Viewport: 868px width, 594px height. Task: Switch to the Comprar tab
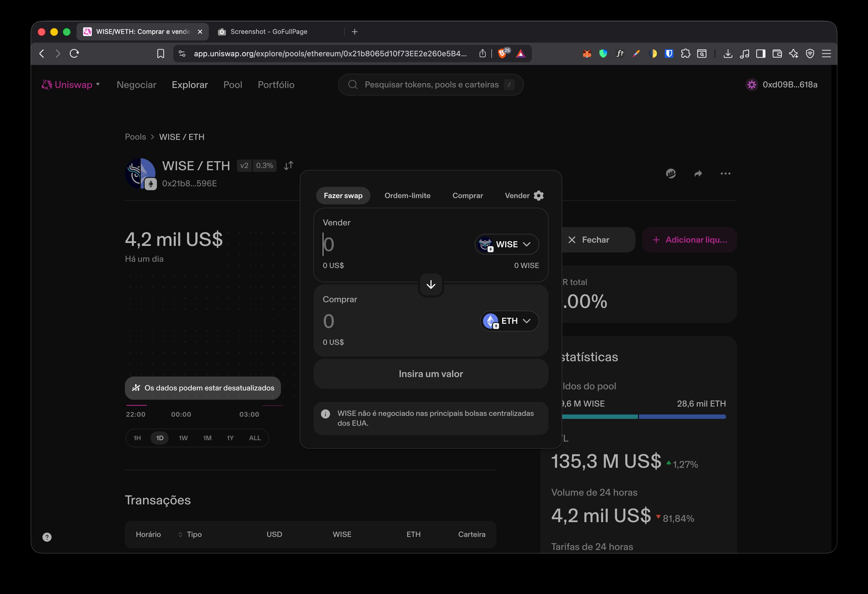tap(468, 196)
